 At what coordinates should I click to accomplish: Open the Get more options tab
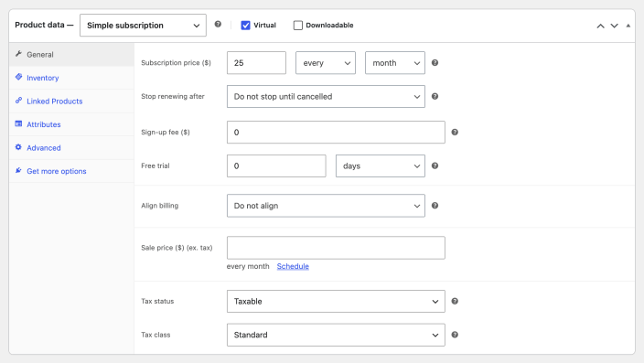point(71,171)
